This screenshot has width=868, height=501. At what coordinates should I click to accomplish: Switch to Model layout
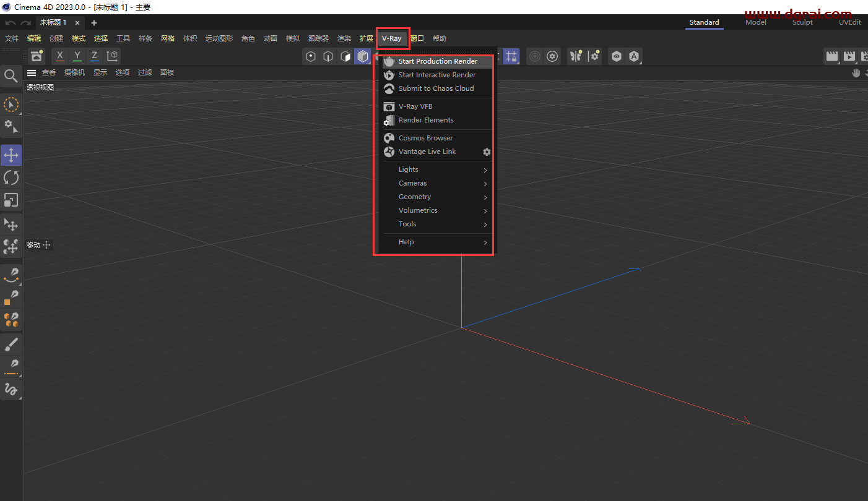coord(755,22)
